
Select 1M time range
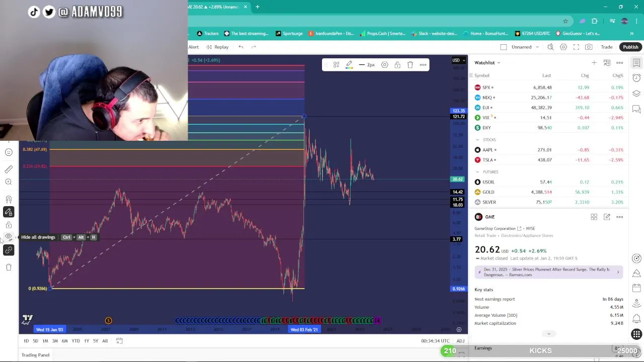45,341
